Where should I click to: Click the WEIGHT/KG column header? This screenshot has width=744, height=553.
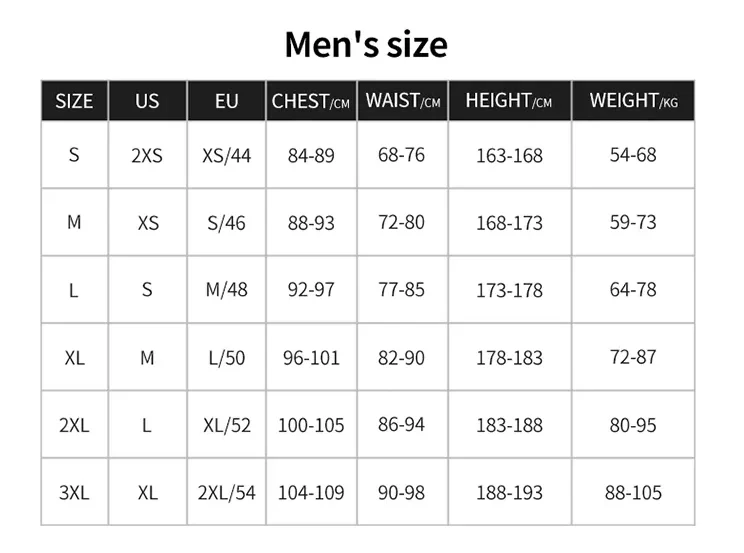tap(633, 101)
